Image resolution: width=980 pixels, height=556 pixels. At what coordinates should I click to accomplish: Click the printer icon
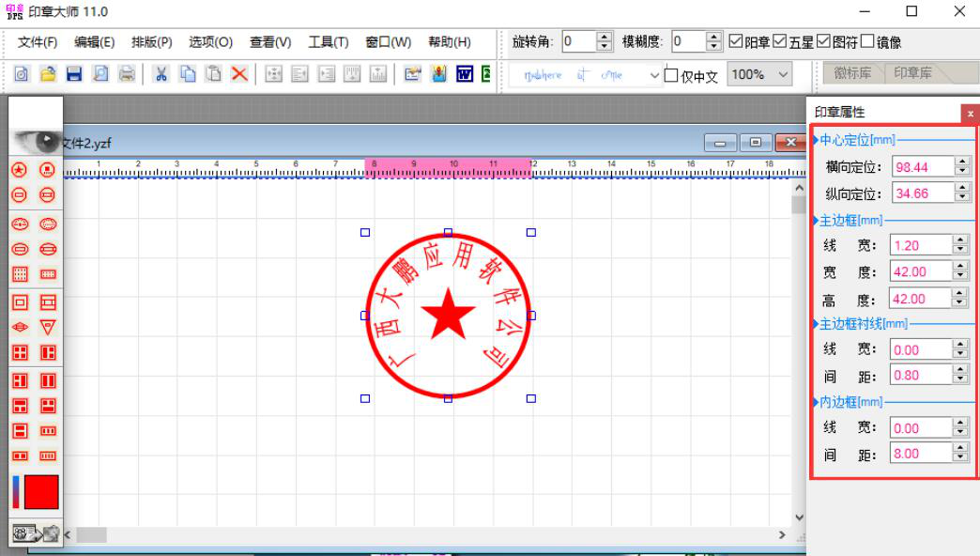point(127,74)
